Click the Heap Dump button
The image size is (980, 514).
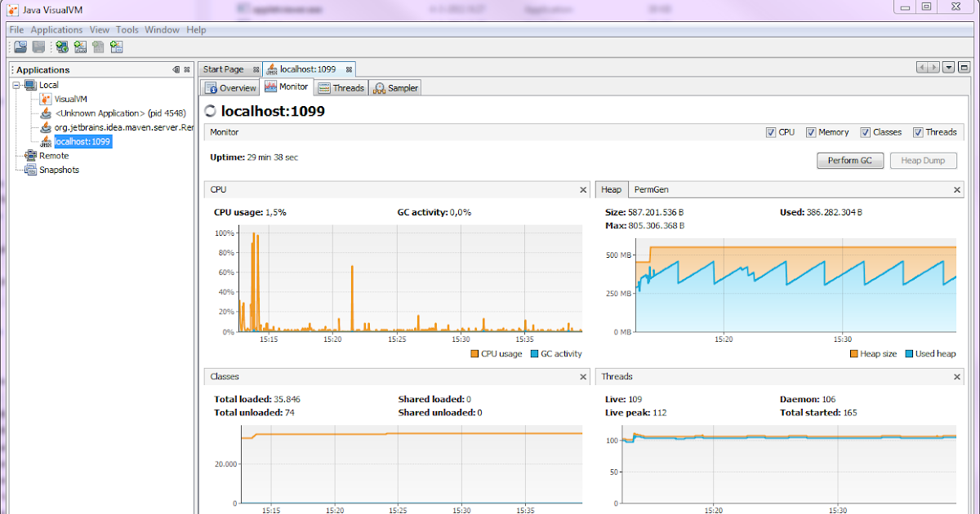[x=923, y=160]
